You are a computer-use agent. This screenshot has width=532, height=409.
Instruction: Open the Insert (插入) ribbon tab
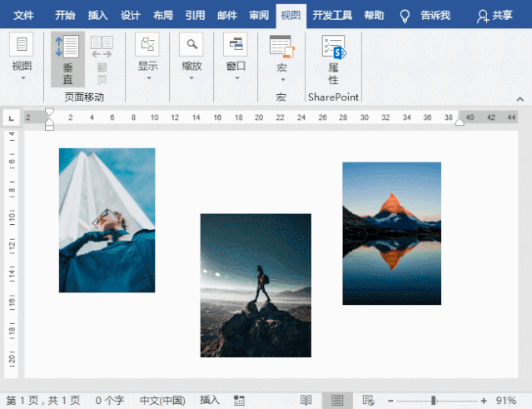pyautogui.click(x=97, y=16)
